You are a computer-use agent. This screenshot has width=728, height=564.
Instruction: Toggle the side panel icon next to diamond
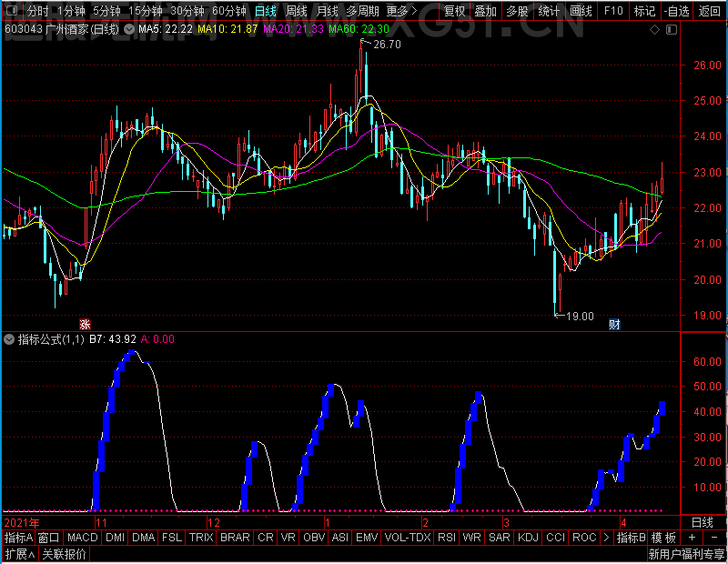[672, 30]
